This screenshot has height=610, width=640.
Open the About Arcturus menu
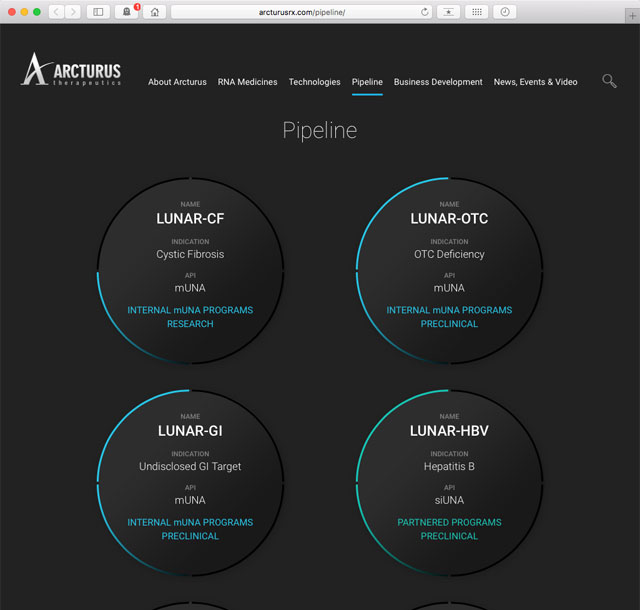pyautogui.click(x=177, y=82)
